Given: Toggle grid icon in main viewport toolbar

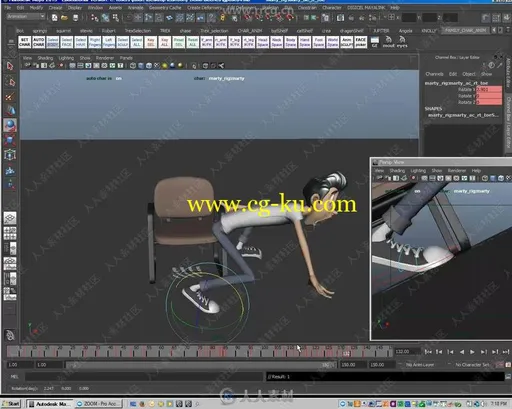Looking at the screenshot, I should click(72, 66).
